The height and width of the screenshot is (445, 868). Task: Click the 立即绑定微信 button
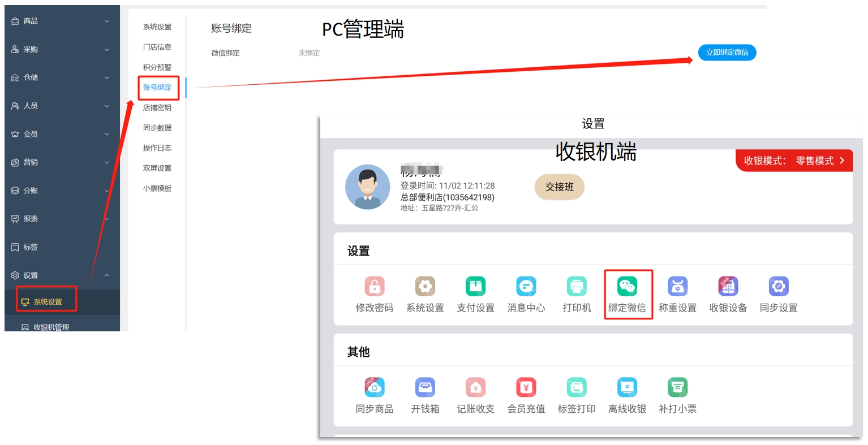point(727,53)
